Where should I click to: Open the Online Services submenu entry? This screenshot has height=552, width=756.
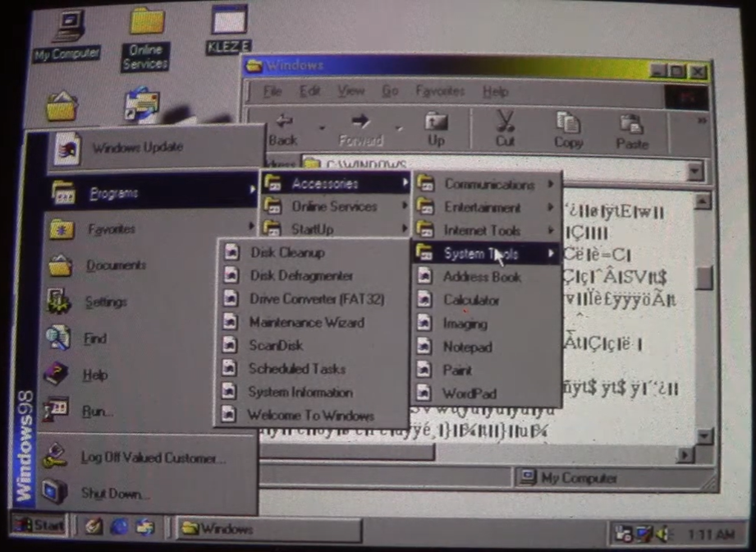pos(336,206)
